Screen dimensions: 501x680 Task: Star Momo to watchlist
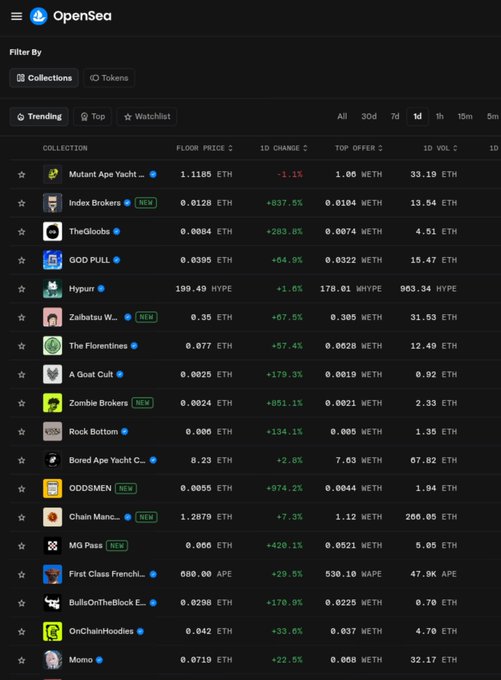(x=21, y=660)
